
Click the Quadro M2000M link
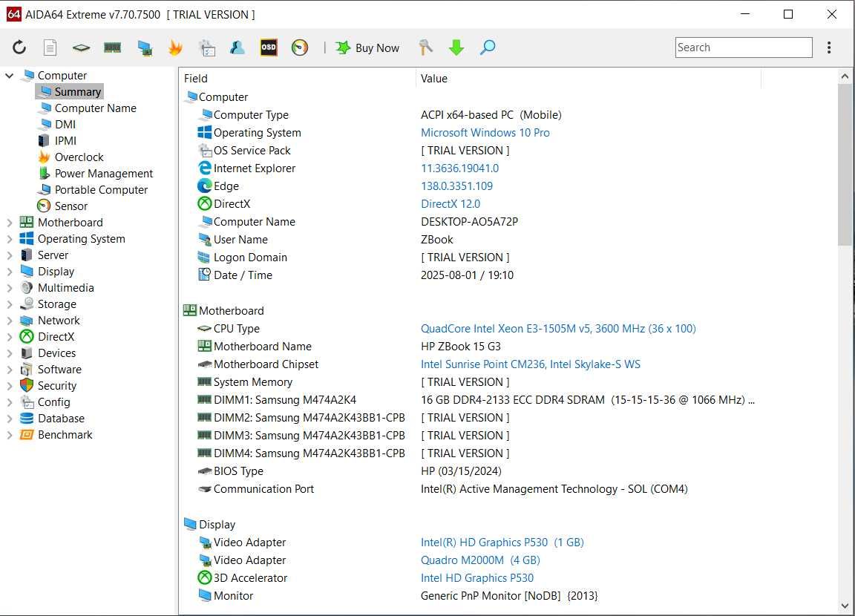point(480,560)
